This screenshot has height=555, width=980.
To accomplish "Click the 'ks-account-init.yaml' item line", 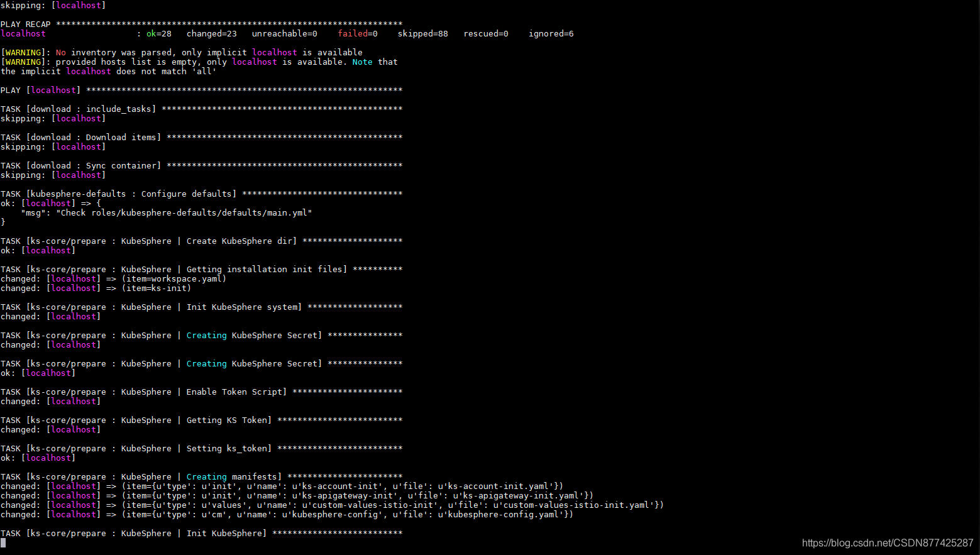I will pos(282,486).
